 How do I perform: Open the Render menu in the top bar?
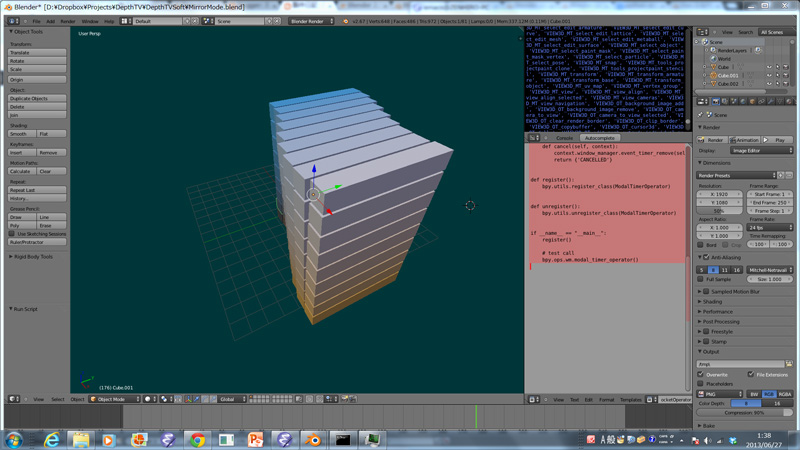[68, 21]
